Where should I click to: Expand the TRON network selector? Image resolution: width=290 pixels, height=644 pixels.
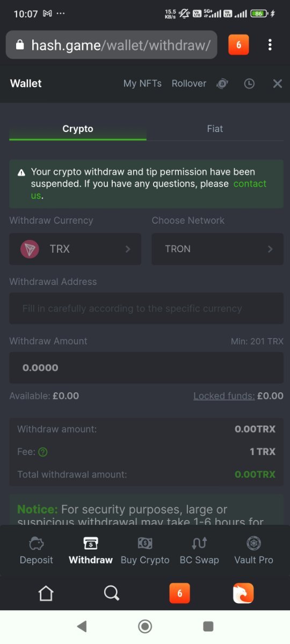coord(218,249)
